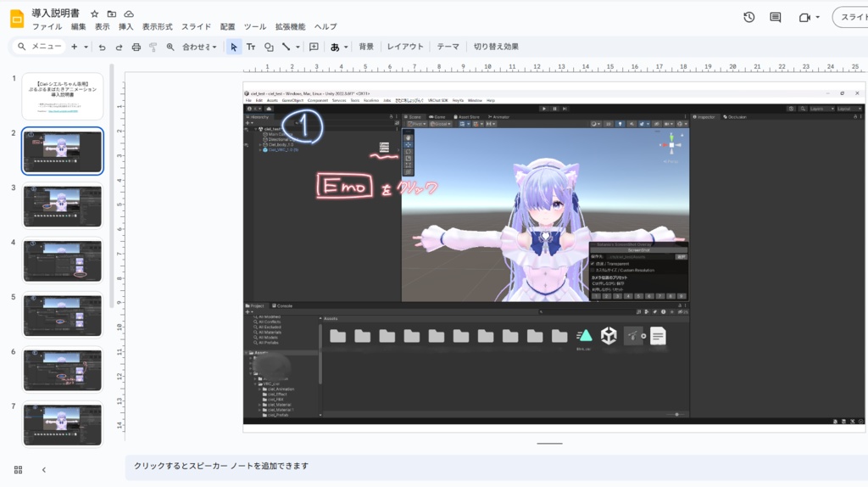Click the レイアウト layout button
Screen dimensions: 868x487
pos(404,48)
